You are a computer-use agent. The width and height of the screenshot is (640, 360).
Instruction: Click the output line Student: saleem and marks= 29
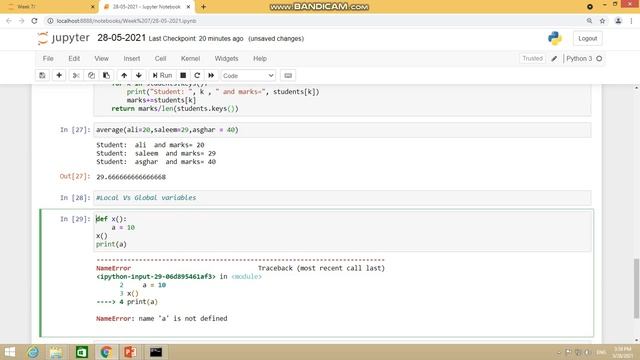pyautogui.click(x=156, y=153)
